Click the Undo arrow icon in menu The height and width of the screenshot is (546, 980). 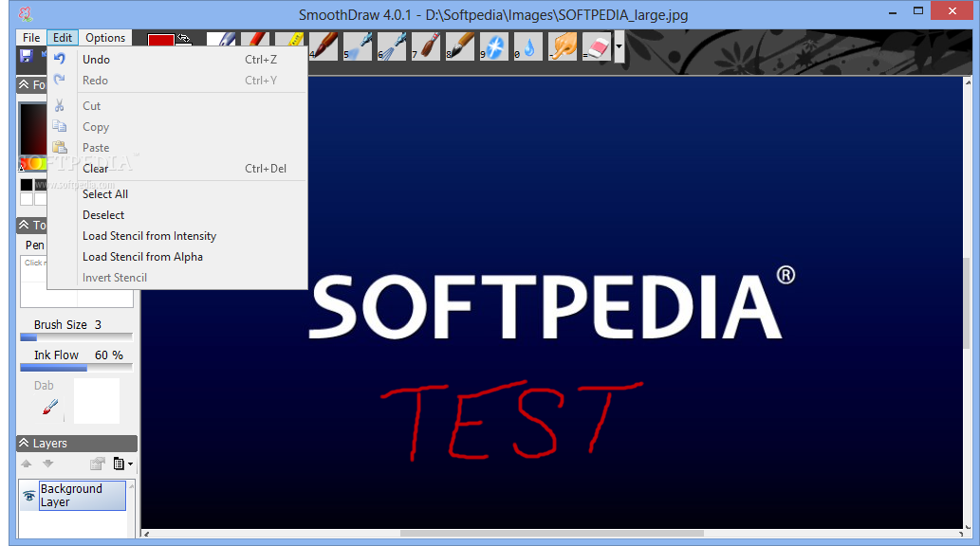coord(60,59)
